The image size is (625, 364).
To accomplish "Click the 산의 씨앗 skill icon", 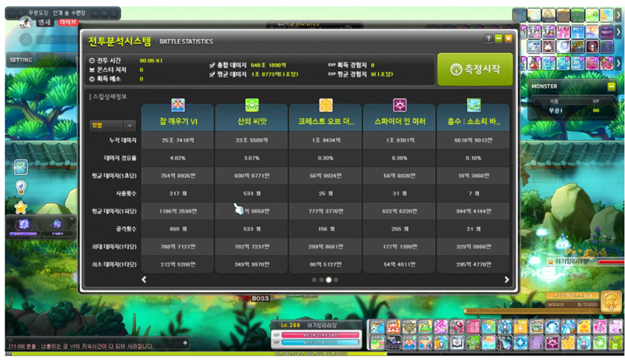I will coord(252,105).
